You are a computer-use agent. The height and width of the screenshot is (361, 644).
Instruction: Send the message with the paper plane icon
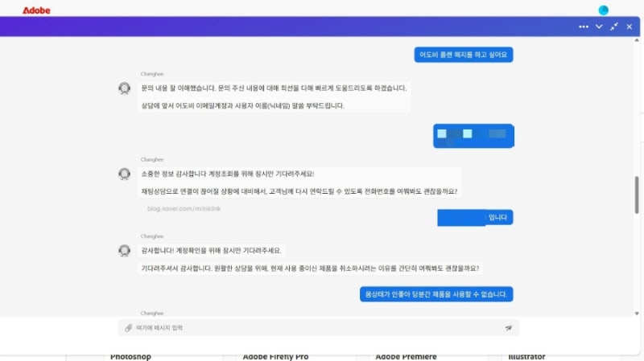pyautogui.click(x=509, y=328)
